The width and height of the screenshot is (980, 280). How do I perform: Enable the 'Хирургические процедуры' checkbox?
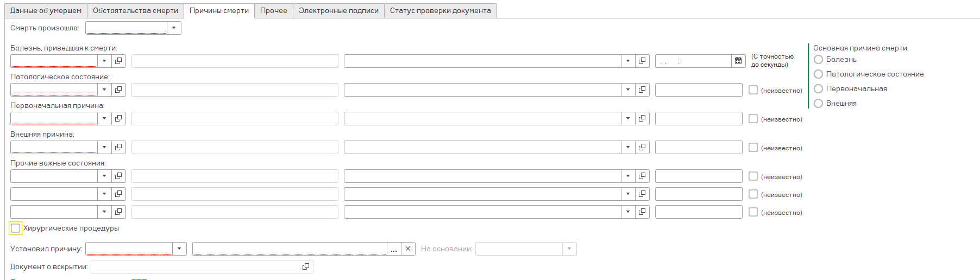(x=16, y=228)
